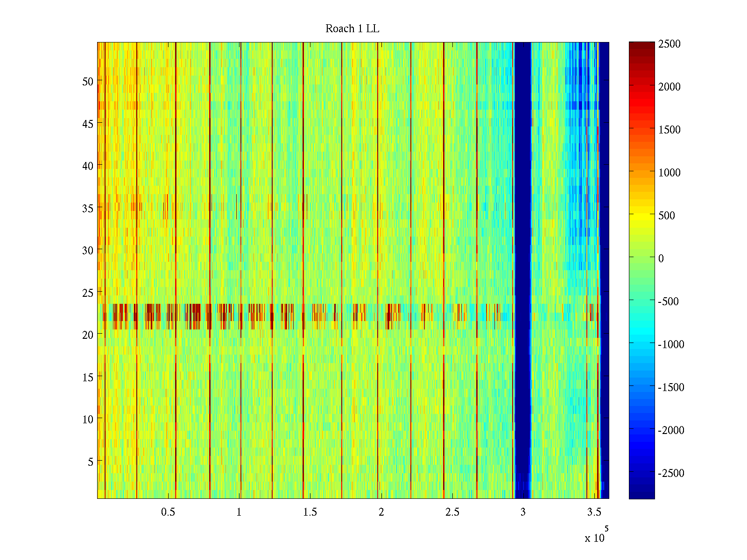Click the x-axis tick label 1.5
This screenshot has width=747, height=560.
310,512
